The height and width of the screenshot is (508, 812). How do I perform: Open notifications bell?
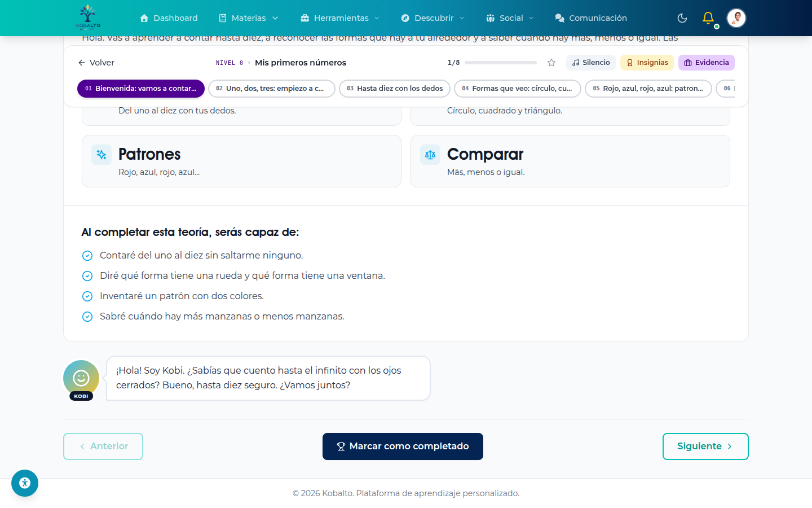click(x=708, y=18)
